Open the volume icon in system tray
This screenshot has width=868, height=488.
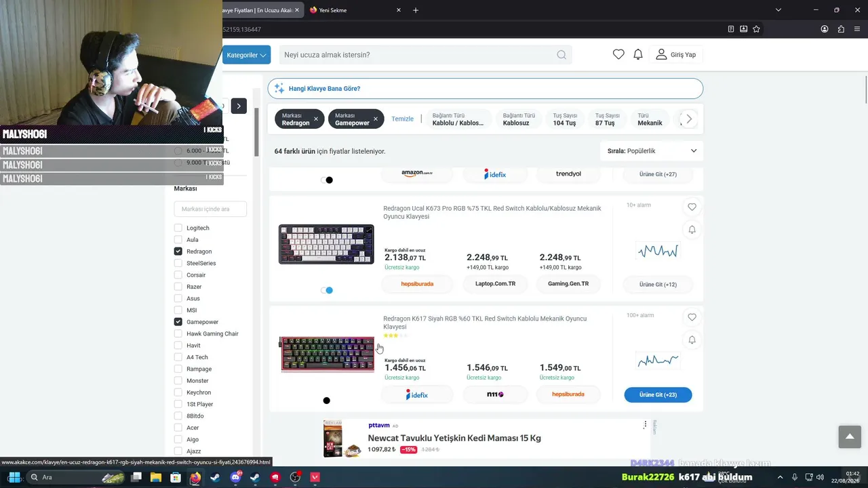coord(819,477)
